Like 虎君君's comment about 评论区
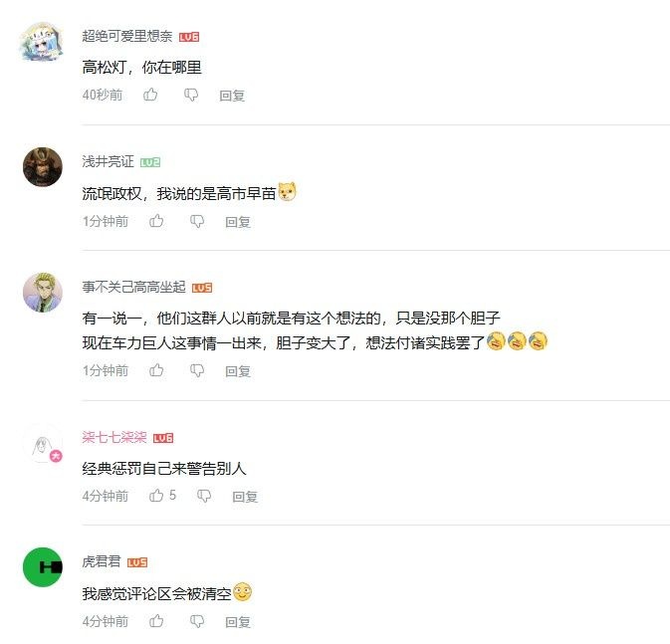This screenshot has width=670, height=644. [156, 620]
